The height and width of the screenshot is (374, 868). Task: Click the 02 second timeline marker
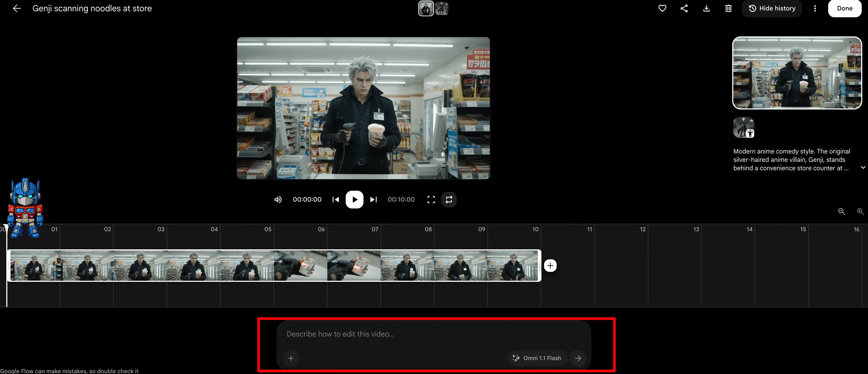107,229
